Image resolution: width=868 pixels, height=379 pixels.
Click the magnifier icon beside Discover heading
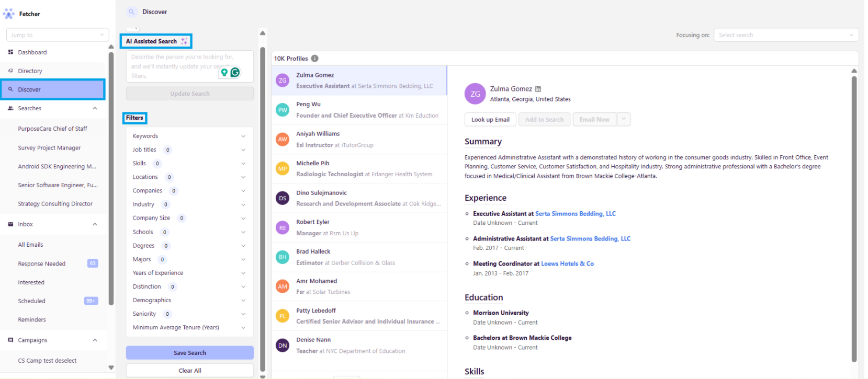click(x=131, y=12)
